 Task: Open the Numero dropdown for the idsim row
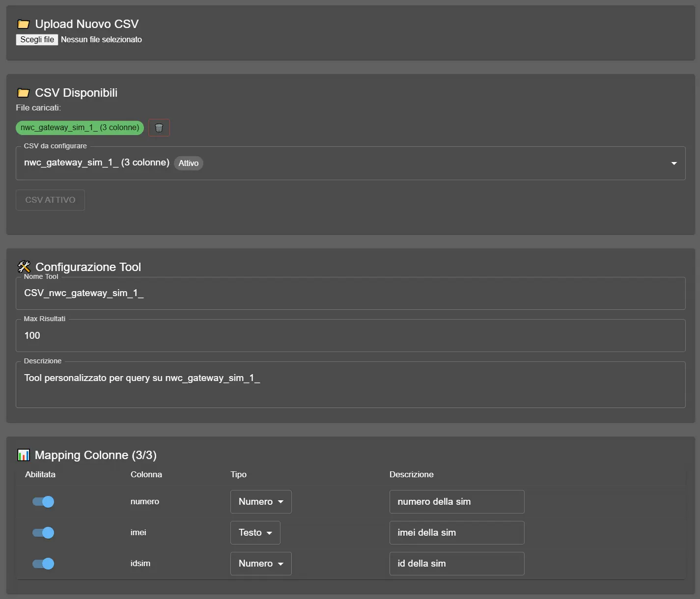coord(260,564)
